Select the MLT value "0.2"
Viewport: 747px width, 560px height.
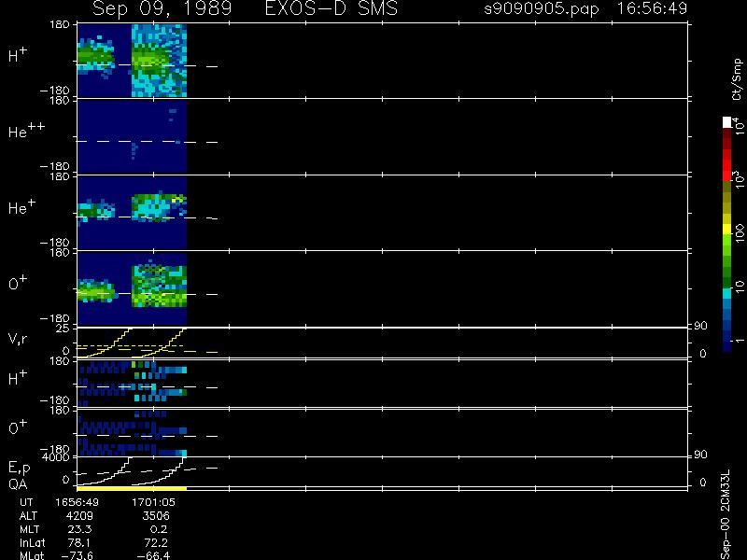(158, 529)
